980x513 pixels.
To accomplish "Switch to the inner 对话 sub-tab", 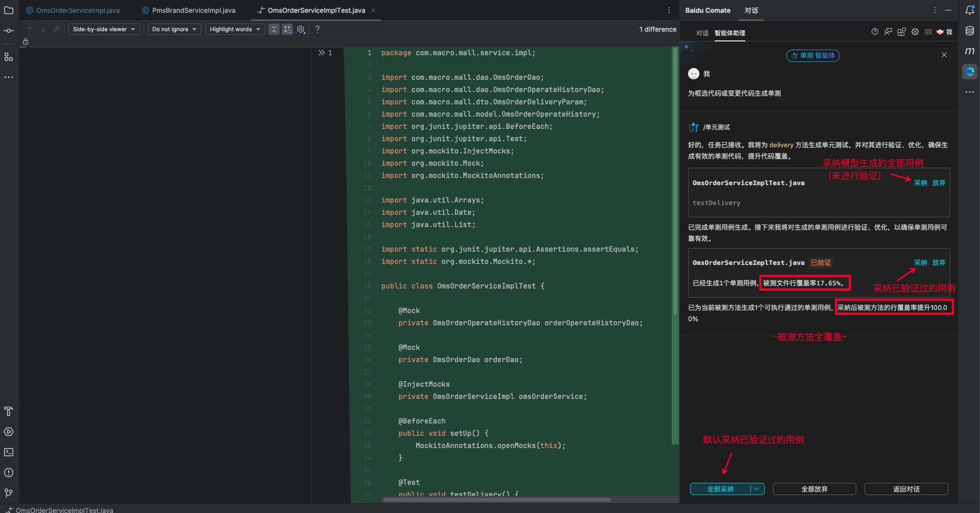I will tap(702, 33).
